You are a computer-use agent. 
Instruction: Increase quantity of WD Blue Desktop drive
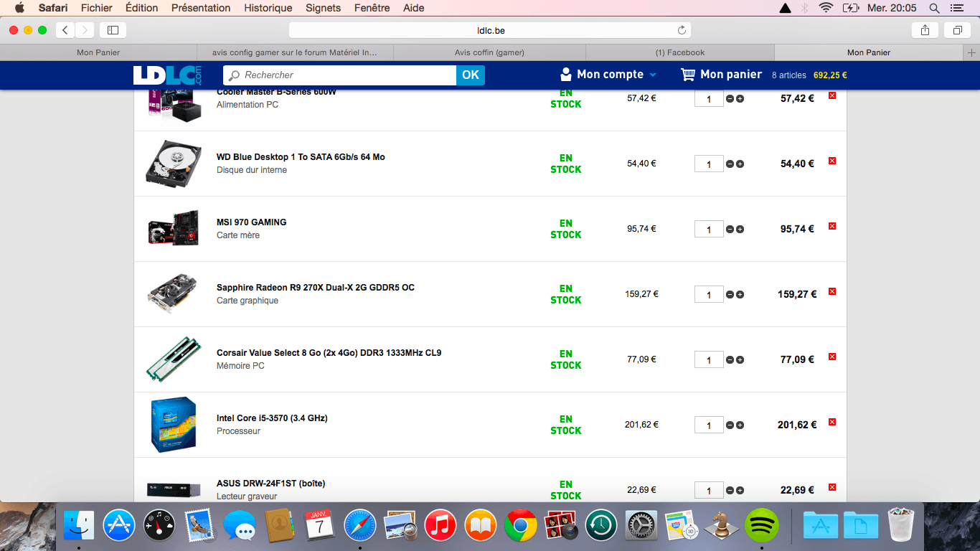(x=740, y=164)
